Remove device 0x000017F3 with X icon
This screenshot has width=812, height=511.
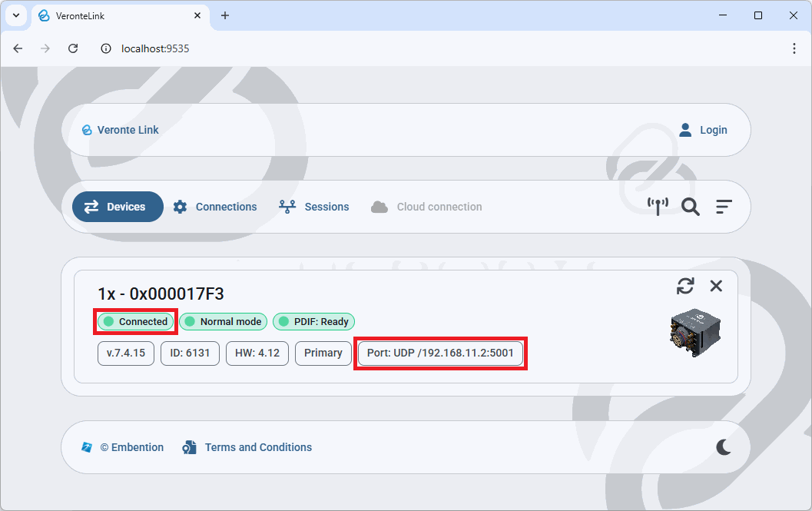pyautogui.click(x=716, y=286)
